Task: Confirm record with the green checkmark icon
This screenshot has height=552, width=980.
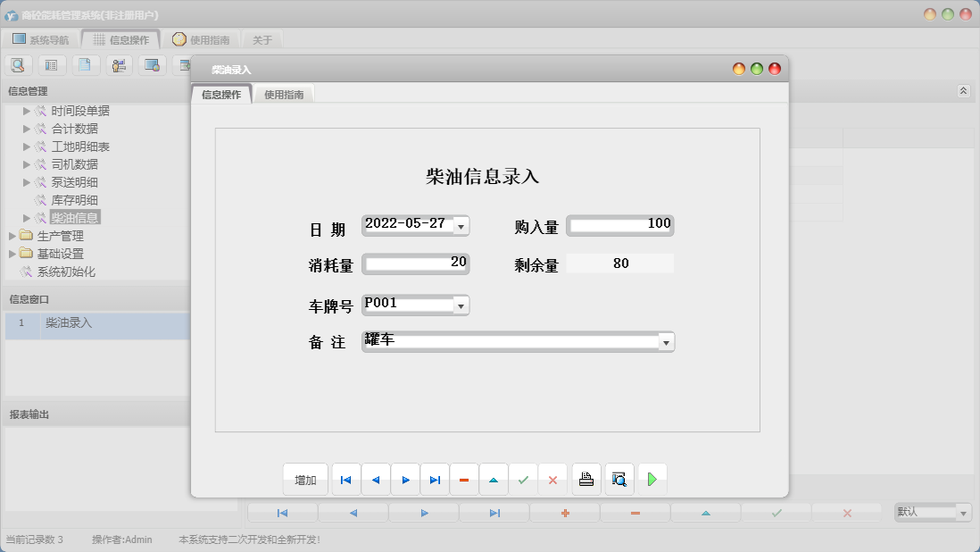Action: click(524, 479)
